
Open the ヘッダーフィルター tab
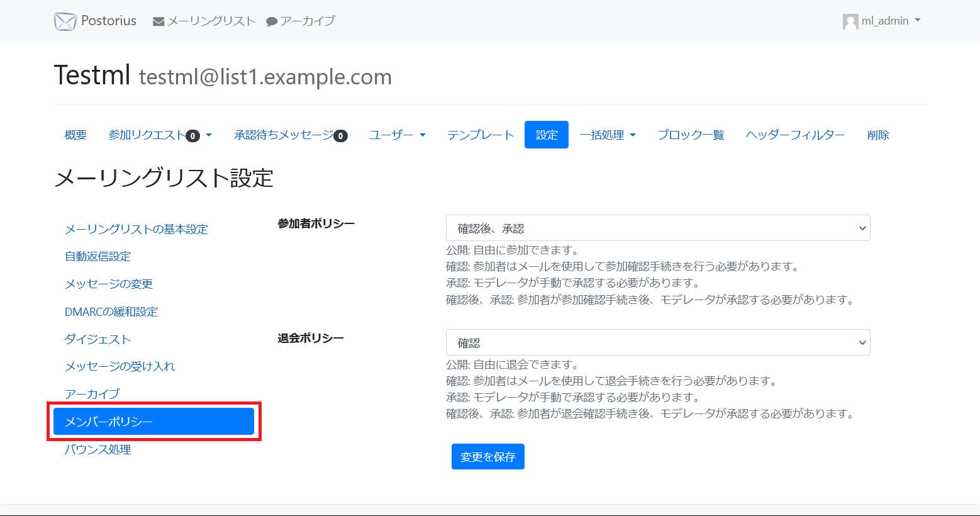pos(795,135)
